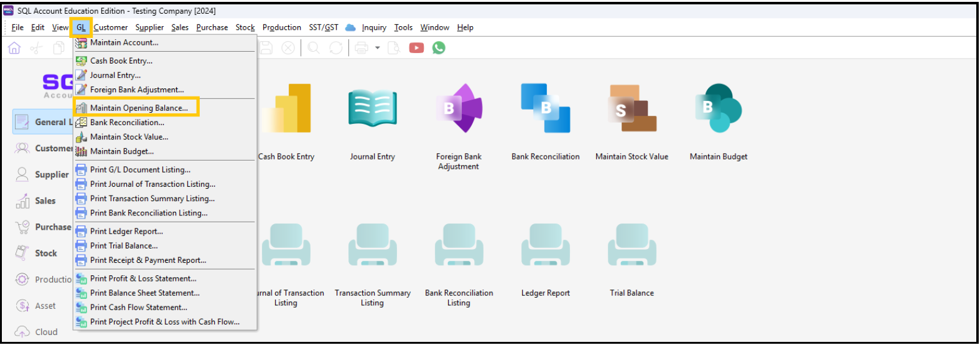Viewport: 980px width, 345px height.
Task: Click the refresh toolbar icon
Action: coord(336,48)
